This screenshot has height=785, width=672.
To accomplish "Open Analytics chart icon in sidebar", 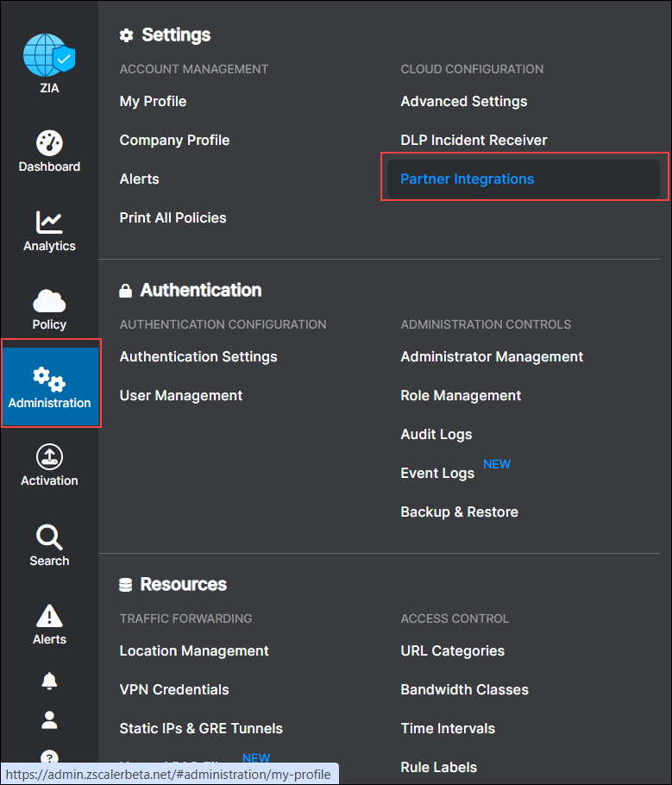I will tap(49, 222).
